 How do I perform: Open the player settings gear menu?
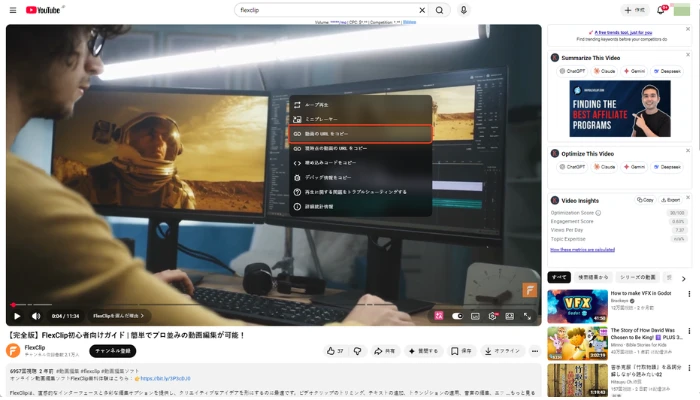493,316
